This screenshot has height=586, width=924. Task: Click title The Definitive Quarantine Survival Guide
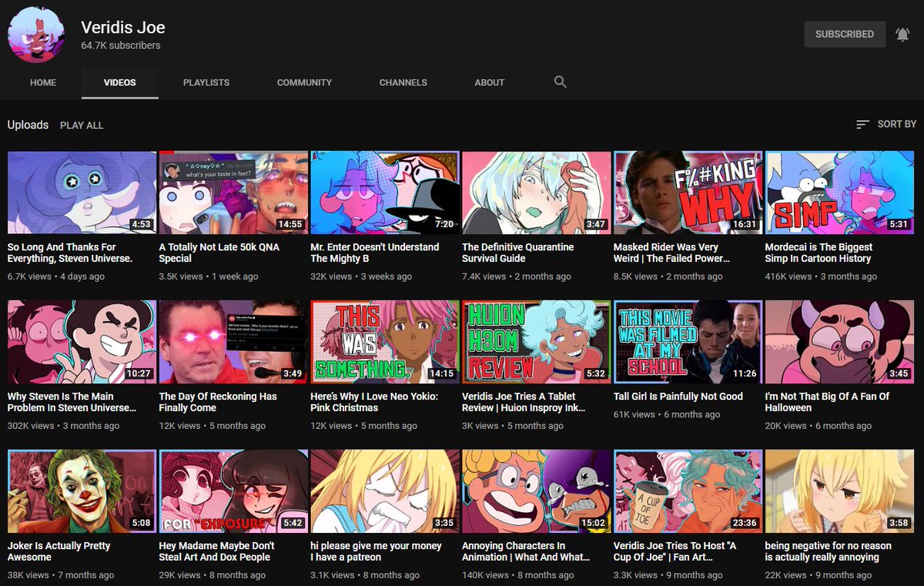(518, 253)
